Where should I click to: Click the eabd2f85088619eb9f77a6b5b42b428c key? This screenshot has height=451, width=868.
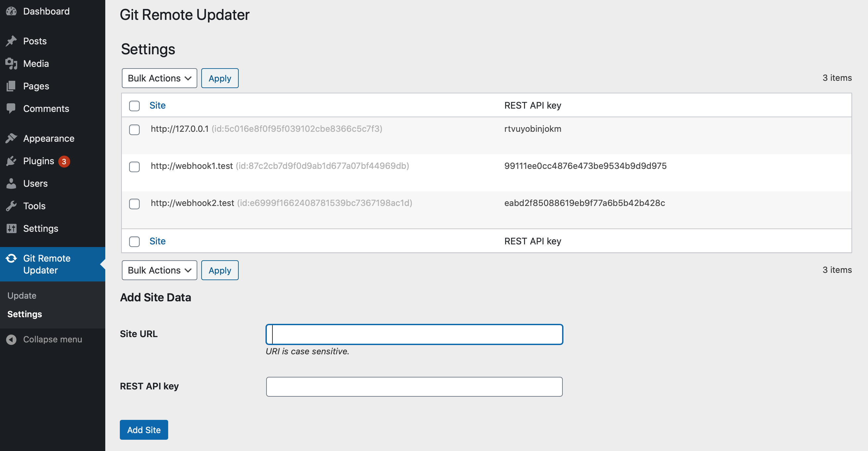[x=585, y=203]
